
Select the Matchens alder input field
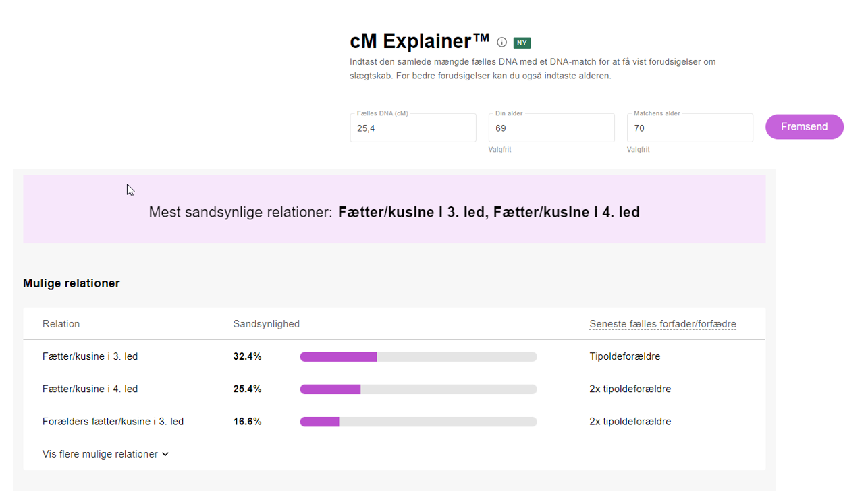pos(689,128)
